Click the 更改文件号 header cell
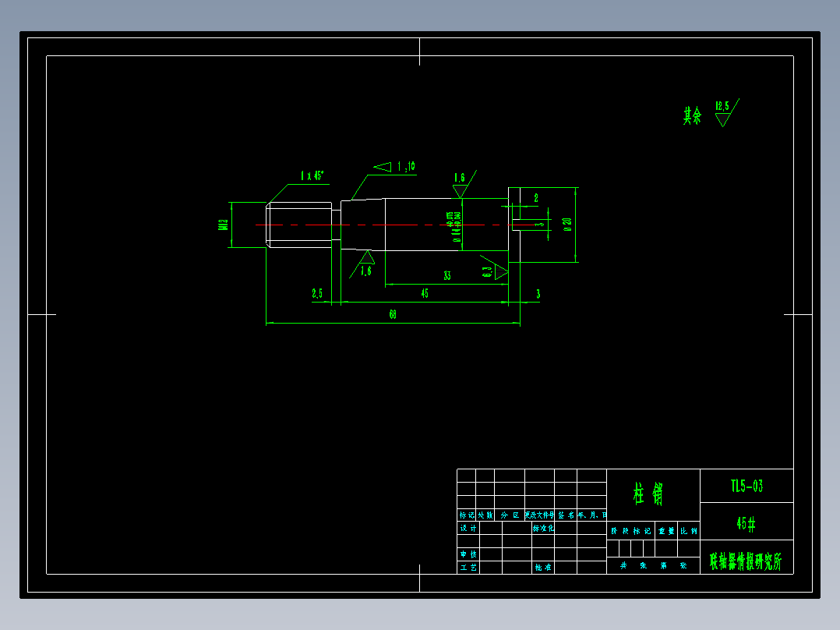 click(539, 515)
